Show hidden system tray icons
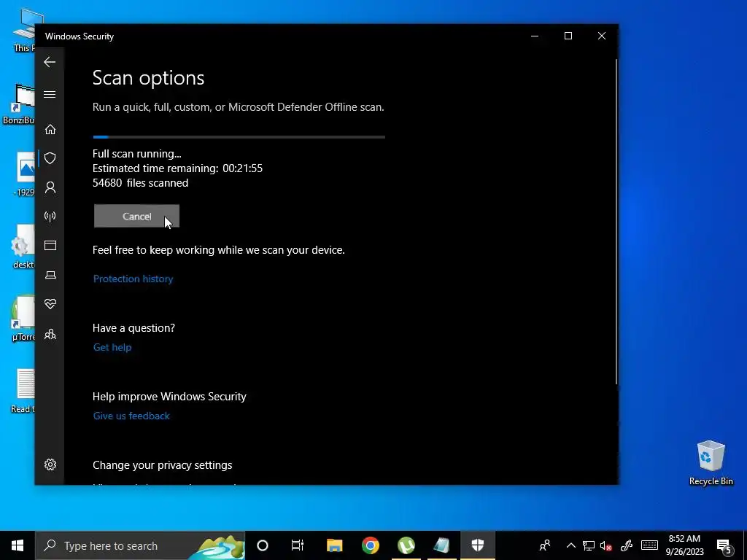 click(x=570, y=545)
